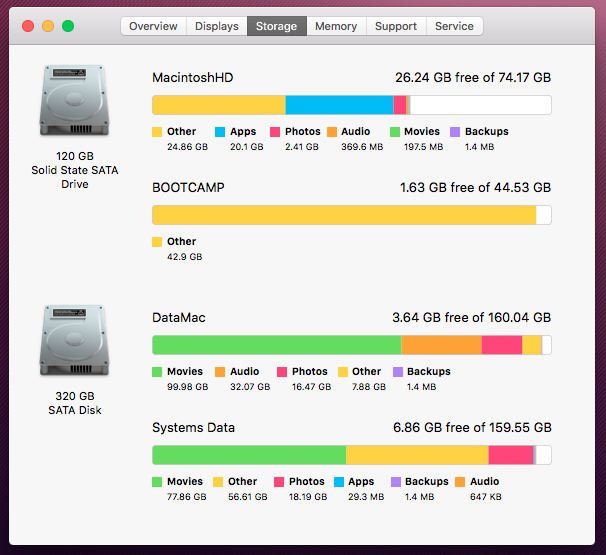Open the Displays tab
The height and width of the screenshot is (555, 606).
tap(217, 26)
